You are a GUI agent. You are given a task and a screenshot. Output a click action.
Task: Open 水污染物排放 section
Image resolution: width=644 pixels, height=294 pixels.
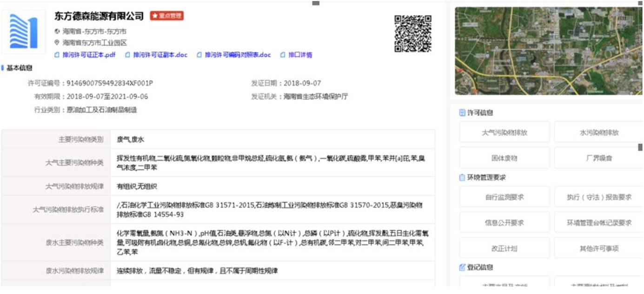(x=599, y=132)
